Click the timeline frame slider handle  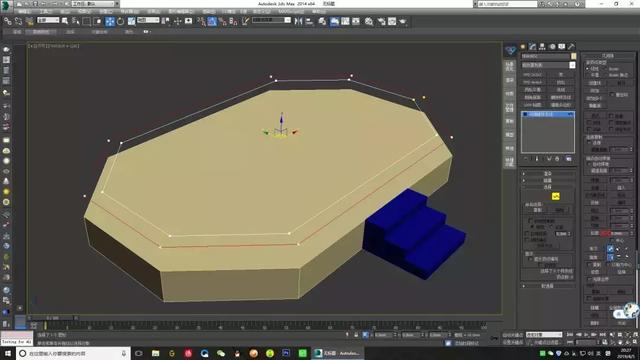pyautogui.click(x=52, y=318)
